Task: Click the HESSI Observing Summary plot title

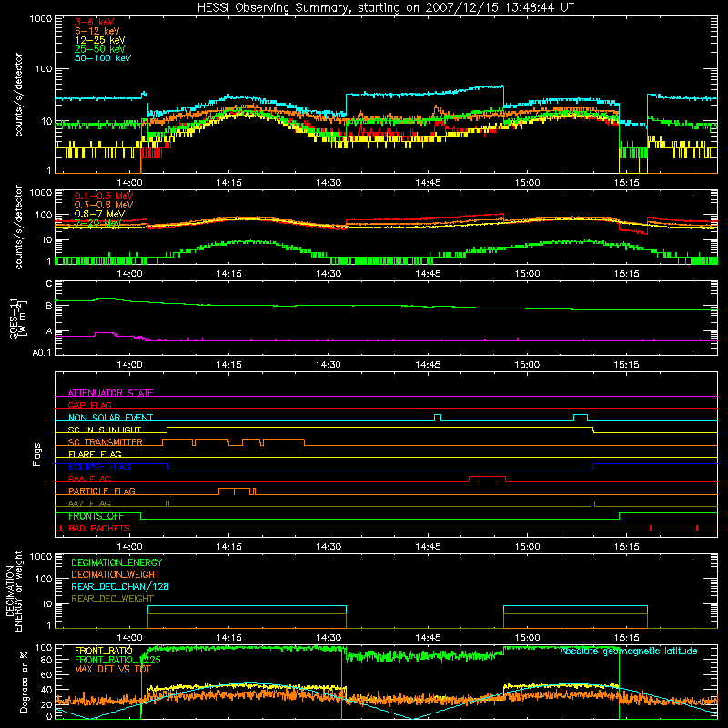Action: pyautogui.click(x=386, y=7)
